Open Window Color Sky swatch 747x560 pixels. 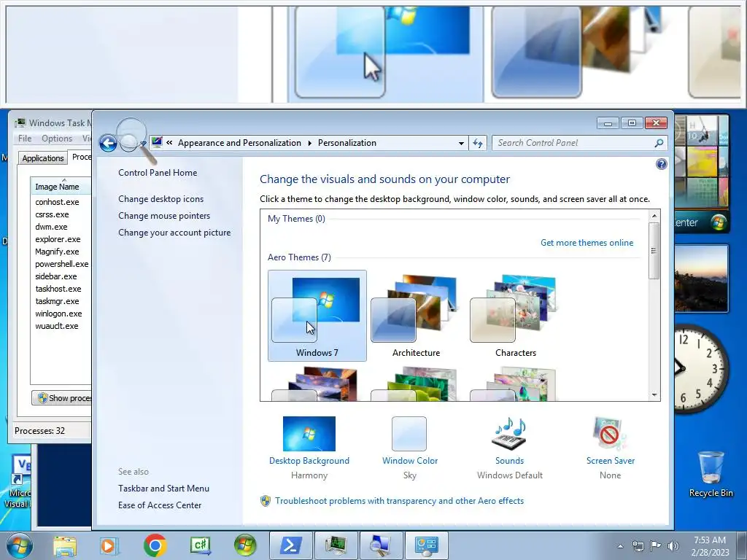click(409, 434)
